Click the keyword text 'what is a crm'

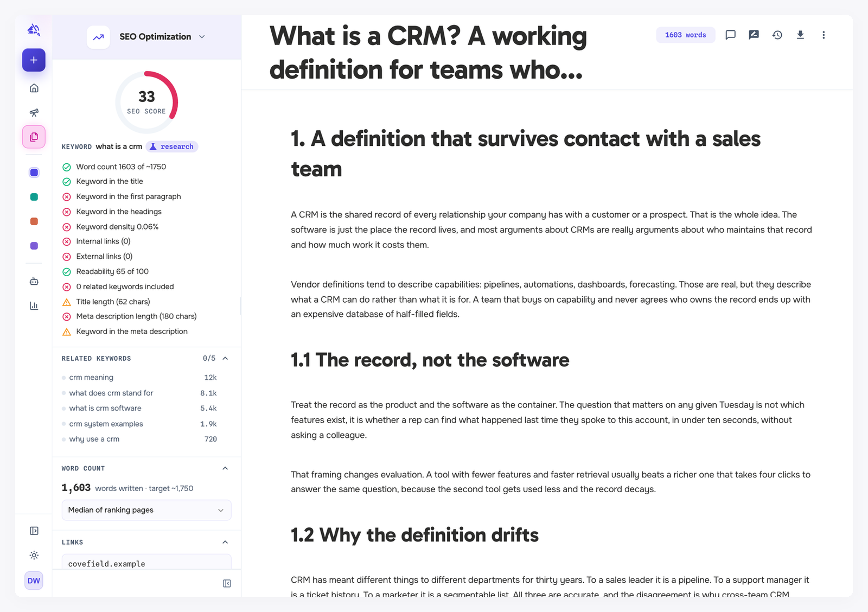[x=119, y=146]
